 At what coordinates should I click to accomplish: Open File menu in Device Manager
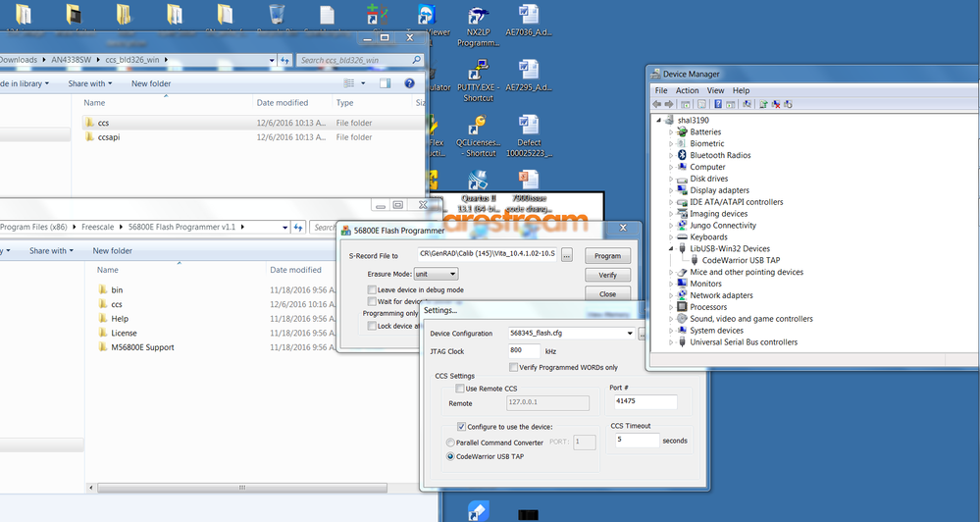660,90
